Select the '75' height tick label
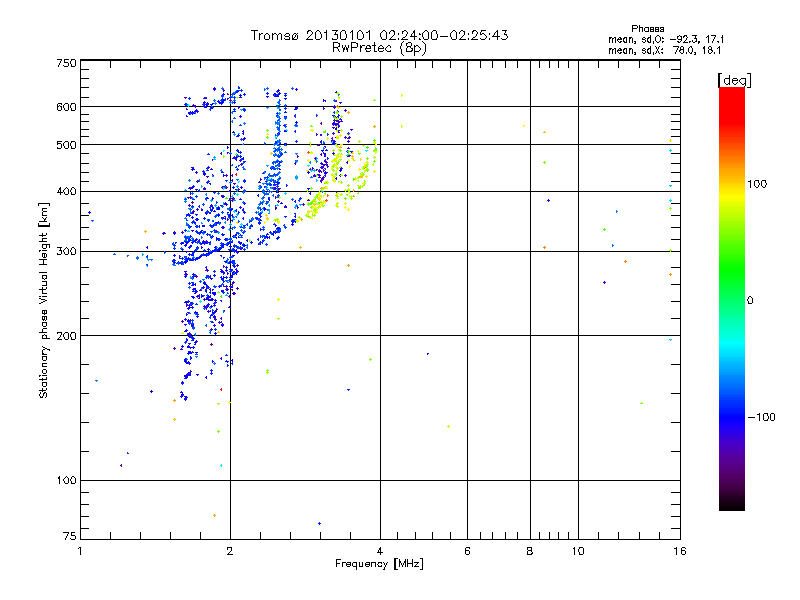 70,536
